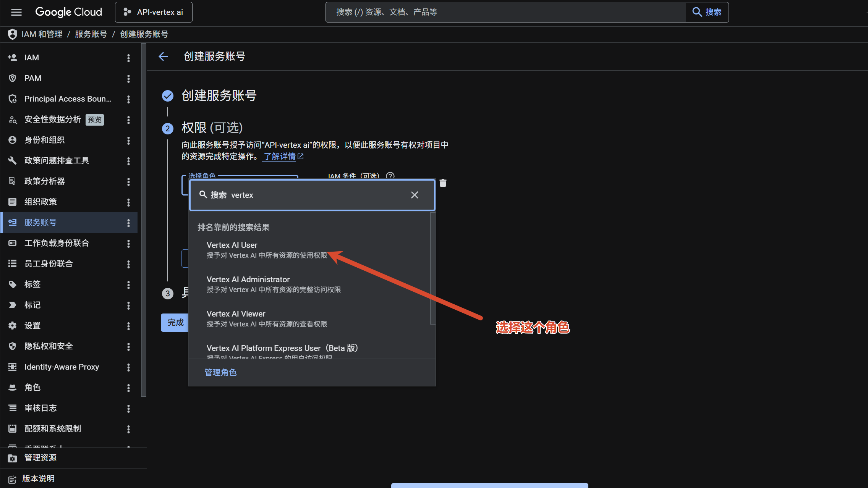Click the 设置 gear icon

click(13, 326)
